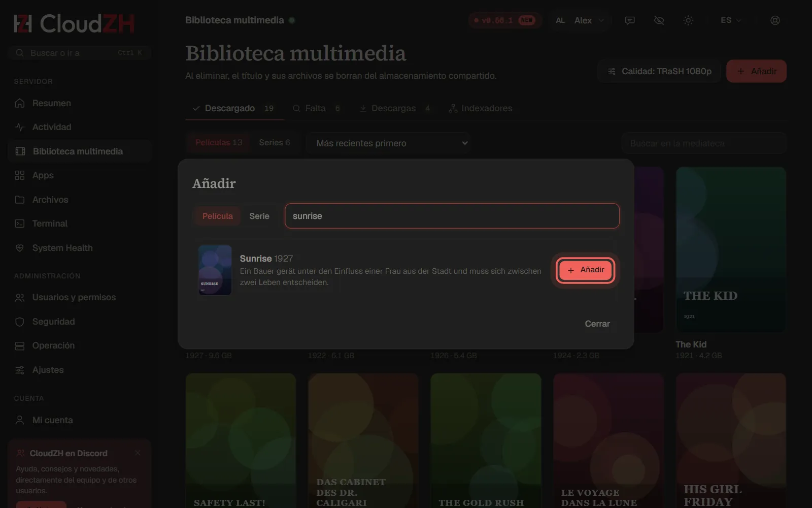Screen dimensions: 812x508
Task: Open Calidad: TRaSH 1080p settings
Action: (x=660, y=71)
